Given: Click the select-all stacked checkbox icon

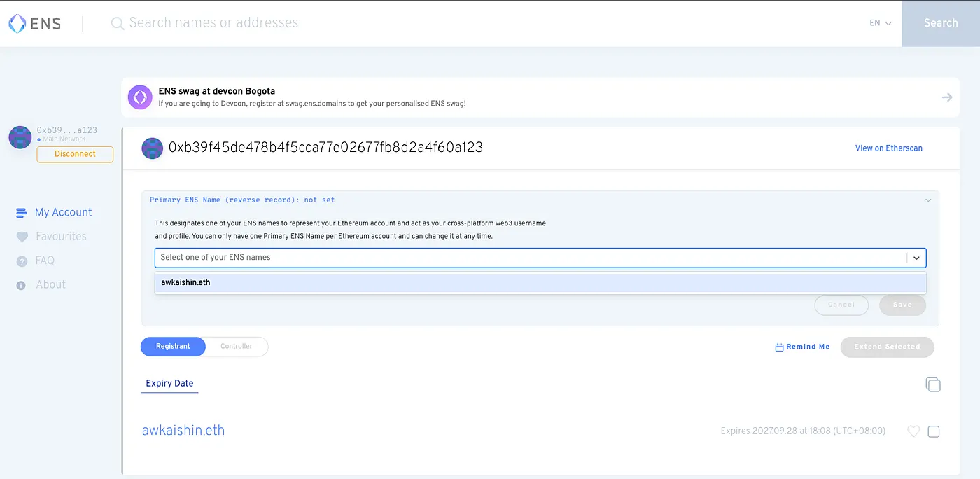Looking at the screenshot, I should tap(933, 384).
